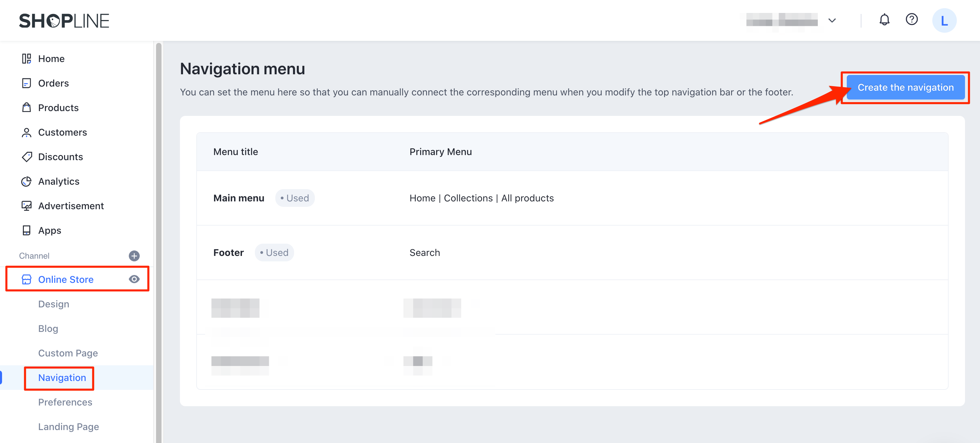
Task: Click the Discounts tag icon
Action: (x=26, y=157)
